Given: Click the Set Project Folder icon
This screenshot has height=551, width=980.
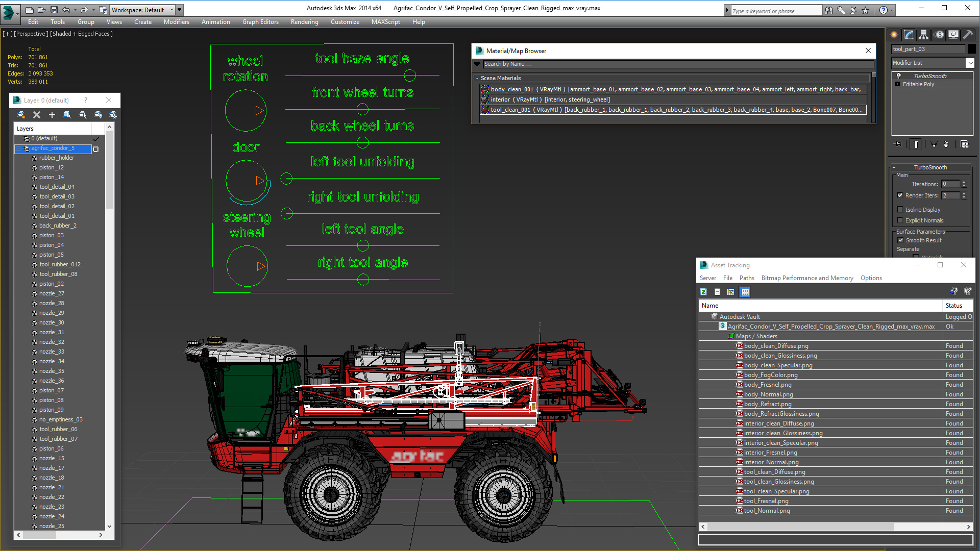Looking at the screenshot, I should pos(103,10).
